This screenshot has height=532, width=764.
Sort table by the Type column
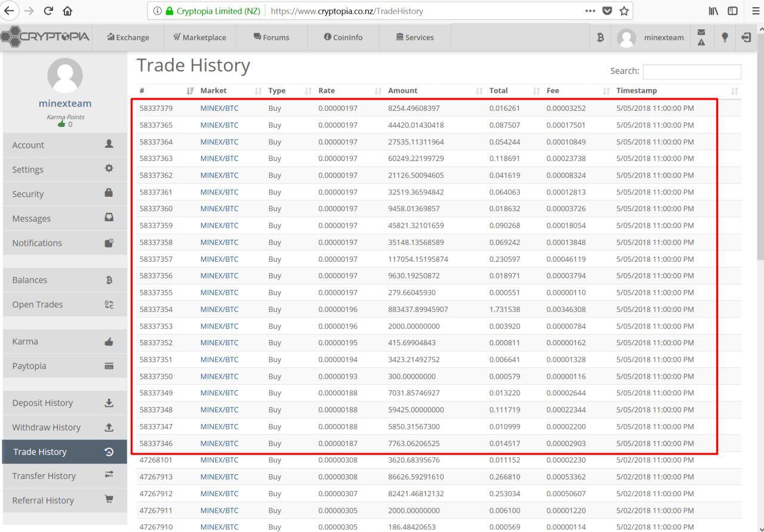coord(290,91)
